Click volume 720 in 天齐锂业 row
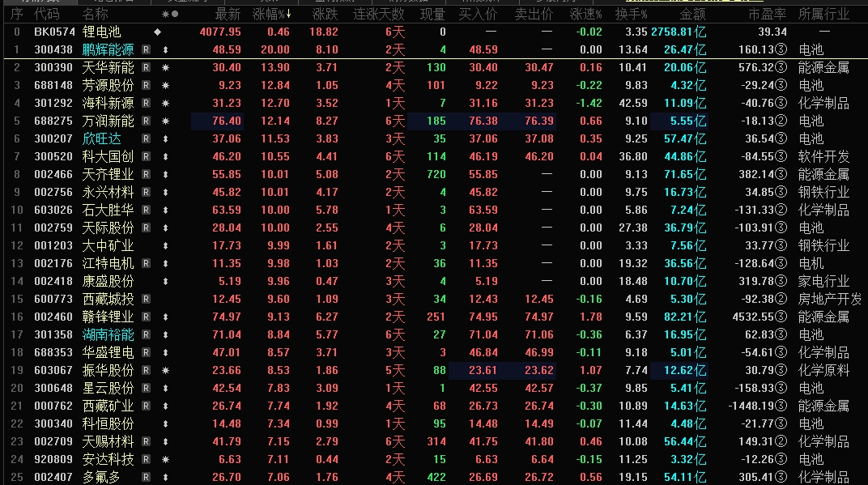Image resolution: width=868 pixels, height=485 pixels. click(x=436, y=174)
